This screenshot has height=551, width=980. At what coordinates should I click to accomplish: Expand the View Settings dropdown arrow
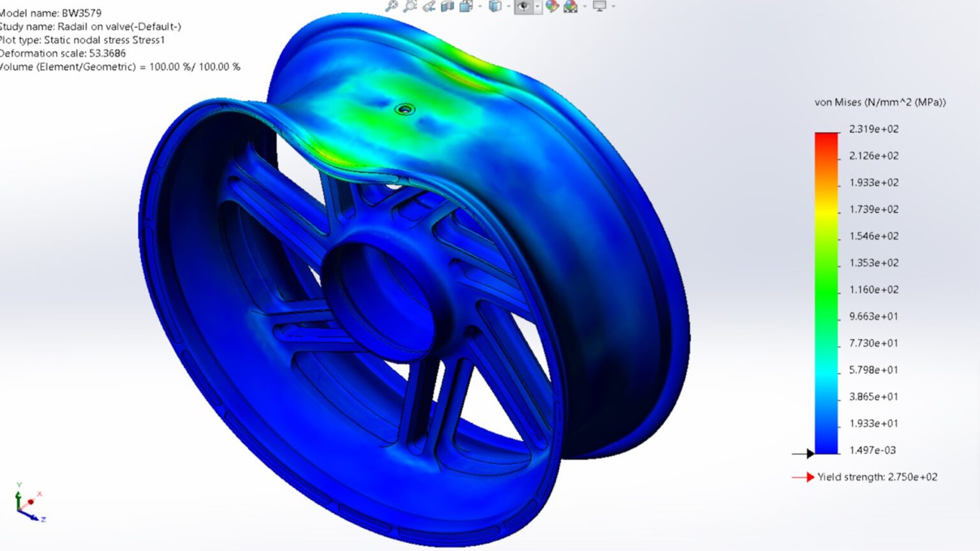point(612,7)
